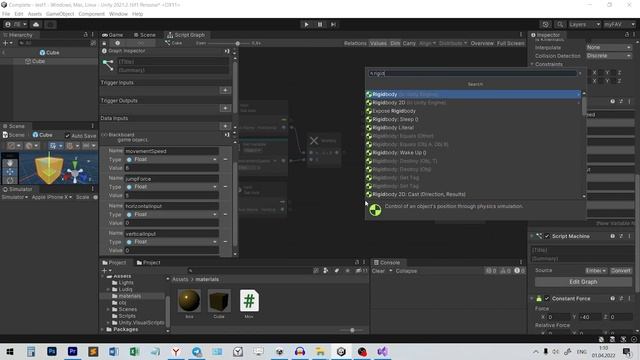Toggle the Script Machine enabled checkbox
The height and width of the screenshot is (360, 640).
coord(547,236)
